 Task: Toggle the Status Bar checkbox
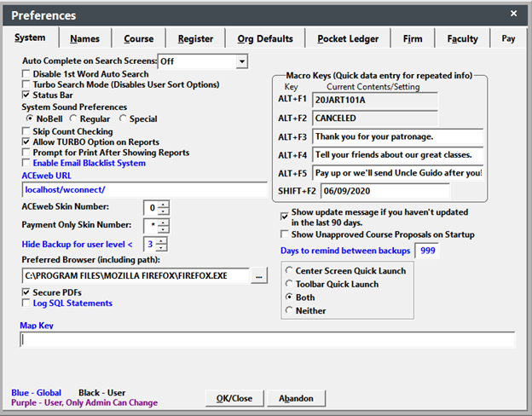[x=26, y=95]
